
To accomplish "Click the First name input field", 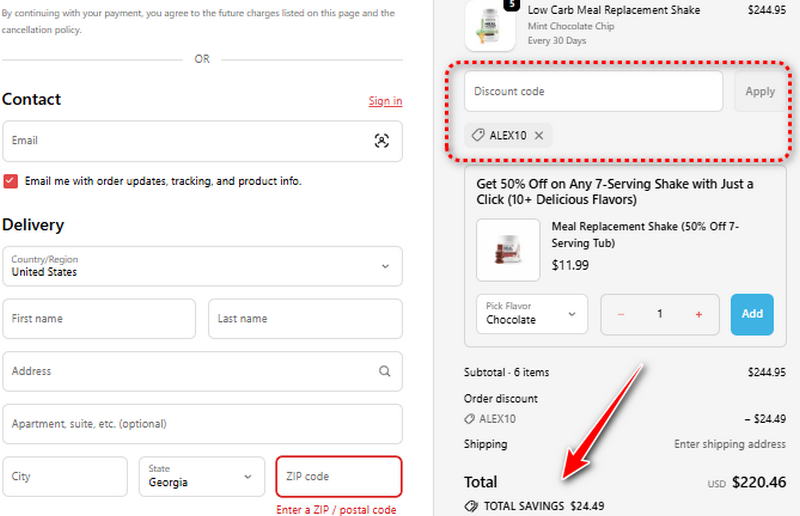I will (98, 319).
